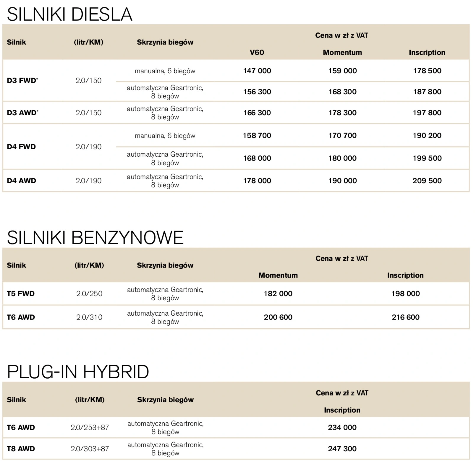Viewport: 476px width, 464px height.
Task: Select the D4 AWD engine label
Action: coord(21,181)
